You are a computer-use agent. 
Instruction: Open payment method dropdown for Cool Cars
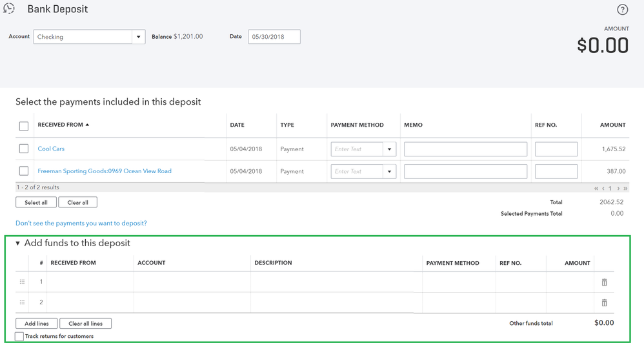click(389, 149)
